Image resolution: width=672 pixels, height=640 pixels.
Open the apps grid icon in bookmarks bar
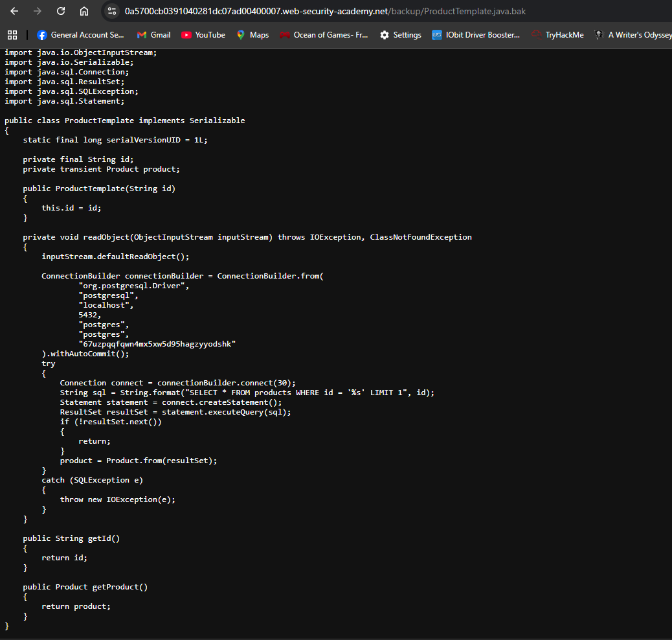12,35
